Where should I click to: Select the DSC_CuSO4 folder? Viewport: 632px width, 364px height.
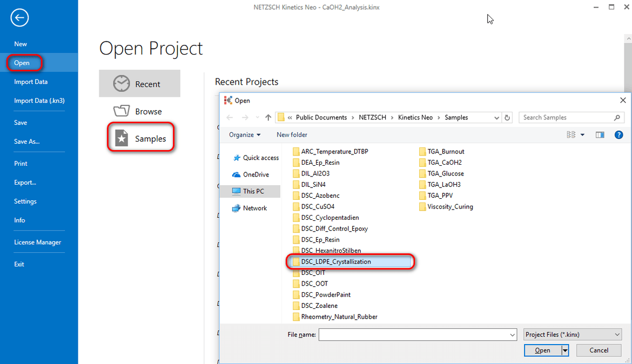coord(314,207)
